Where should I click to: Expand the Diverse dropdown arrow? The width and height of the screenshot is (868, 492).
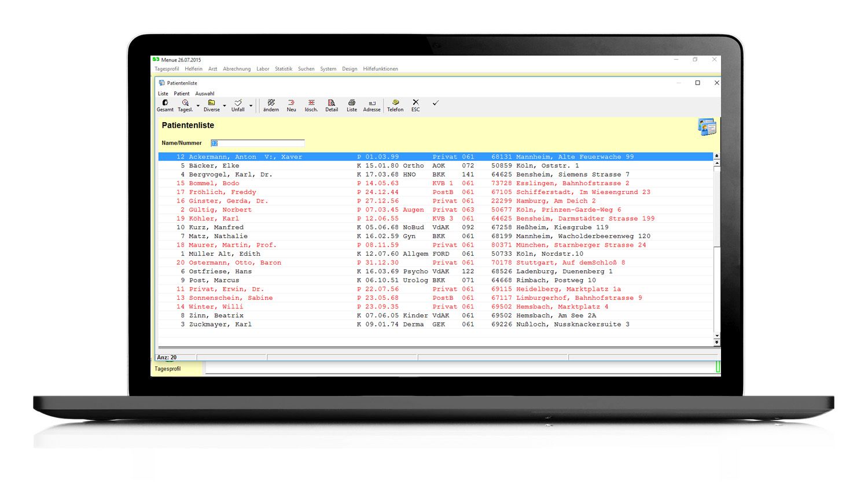point(225,106)
